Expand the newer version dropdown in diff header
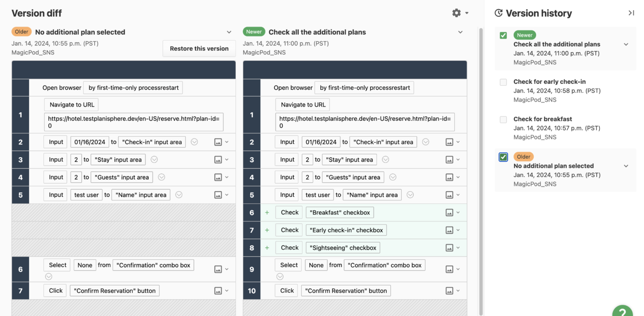644x316 pixels. (460, 32)
